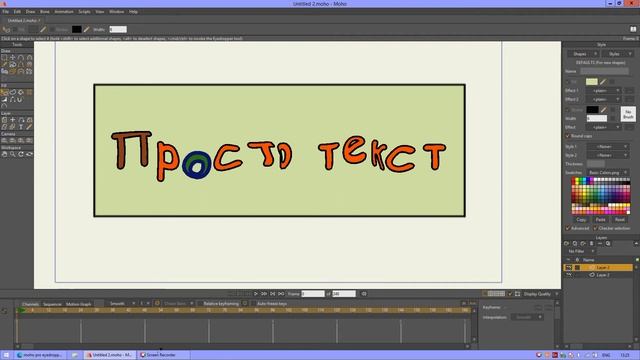Click the New Layer icon in Layers panel
640x360 pixels.
(x=567, y=243)
